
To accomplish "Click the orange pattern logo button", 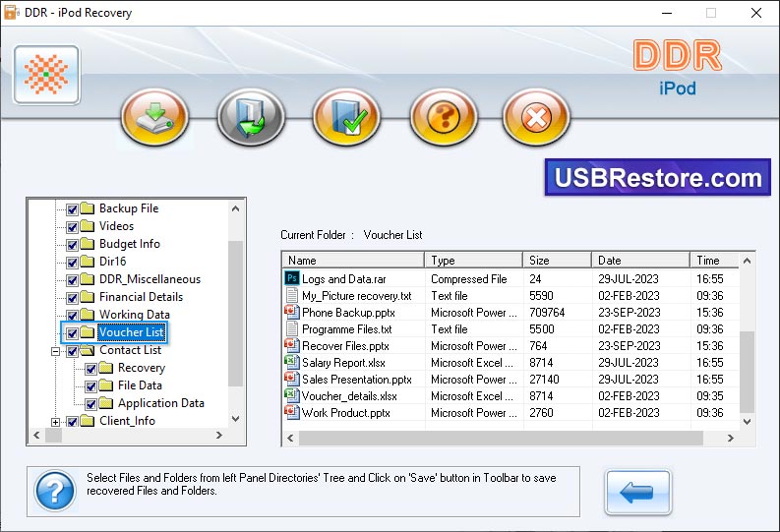I will [47, 75].
